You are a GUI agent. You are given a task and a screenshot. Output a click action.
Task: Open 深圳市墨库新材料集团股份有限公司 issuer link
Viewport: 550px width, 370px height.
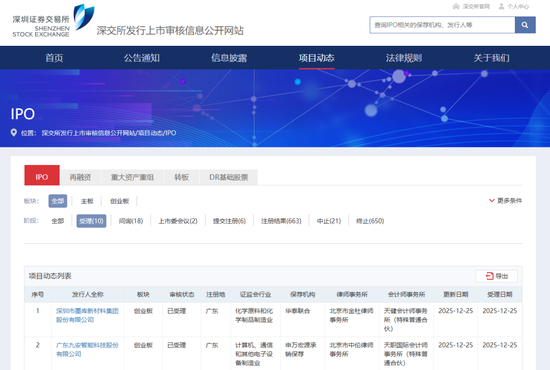click(x=87, y=315)
